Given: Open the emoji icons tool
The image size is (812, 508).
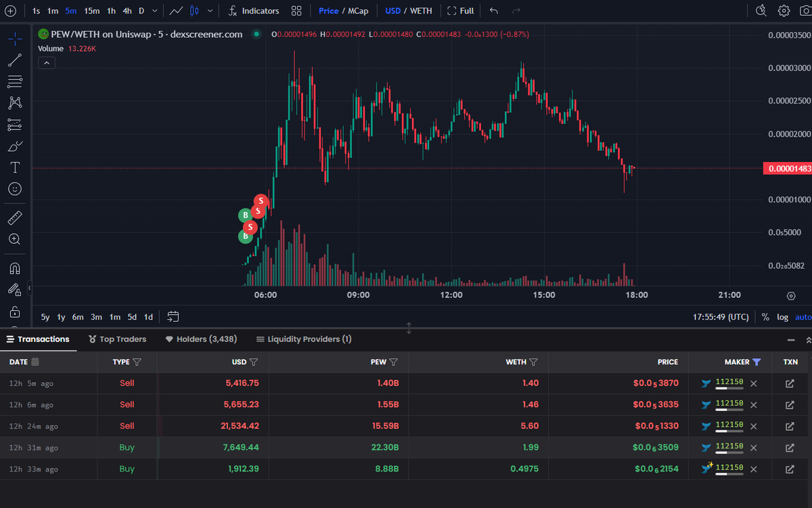Looking at the screenshot, I should point(14,189).
